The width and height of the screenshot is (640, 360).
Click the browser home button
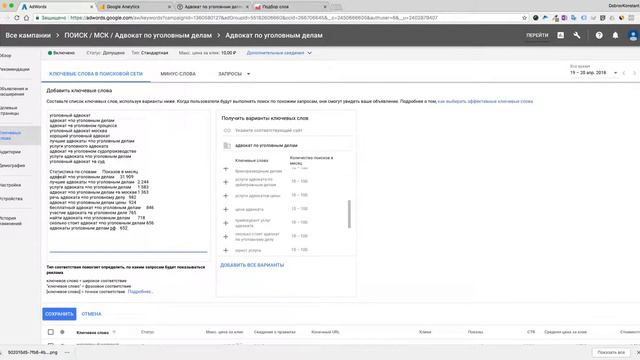coord(27,18)
